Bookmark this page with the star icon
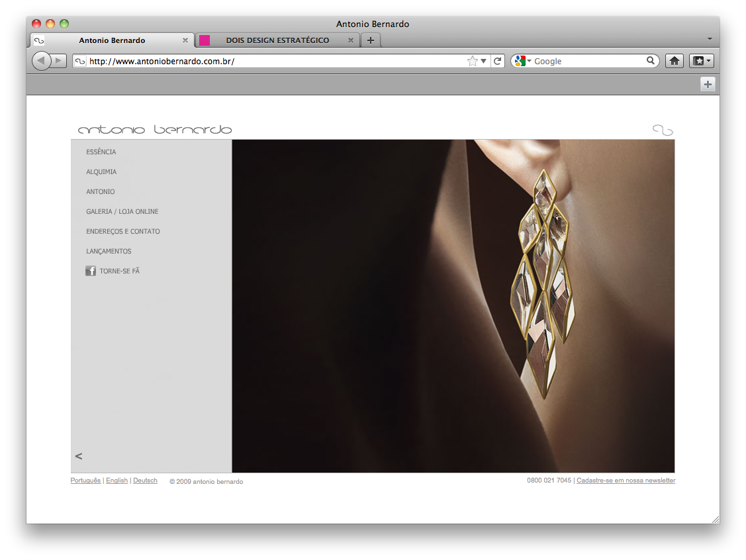746x560 pixels. [x=472, y=61]
